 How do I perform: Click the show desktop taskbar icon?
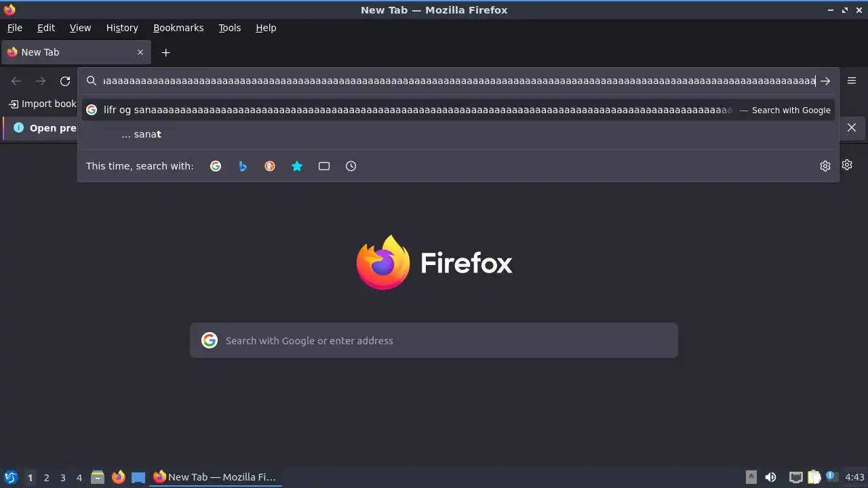point(138,477)
